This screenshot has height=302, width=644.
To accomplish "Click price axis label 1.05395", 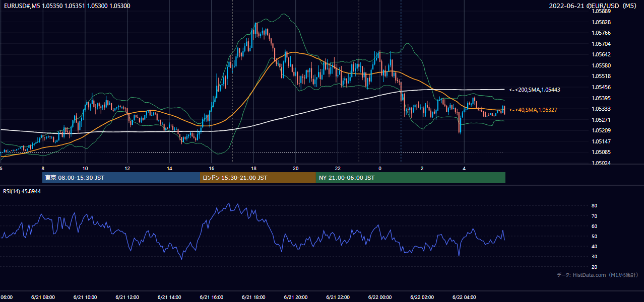I will coord(601,98).
